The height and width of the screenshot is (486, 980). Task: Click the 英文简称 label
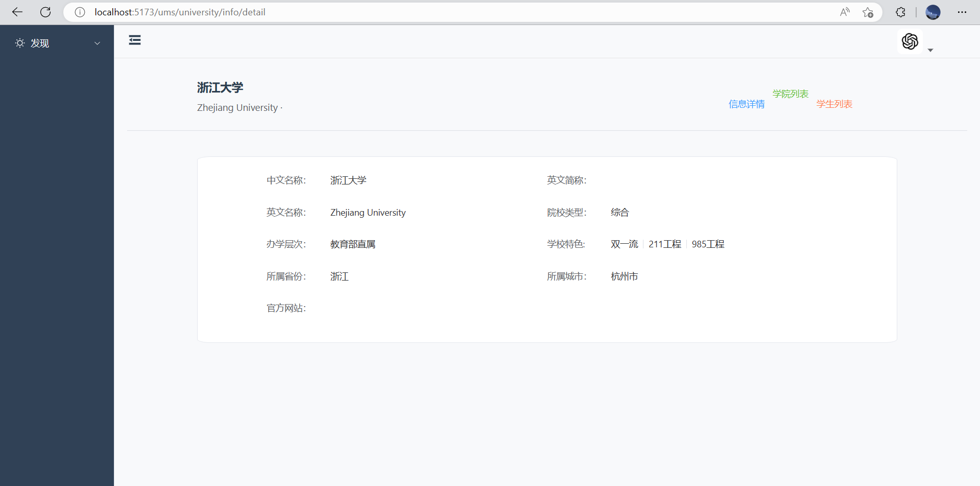pos(567,180)
